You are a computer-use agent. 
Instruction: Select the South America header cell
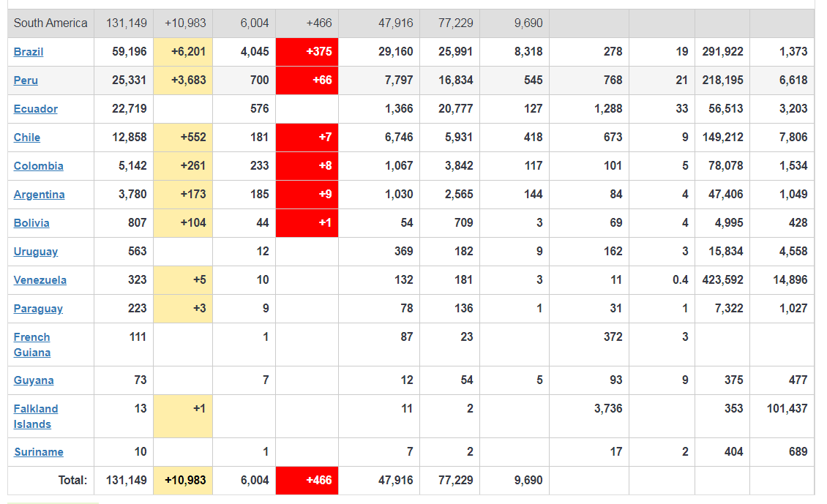click(x=50, y=23)
